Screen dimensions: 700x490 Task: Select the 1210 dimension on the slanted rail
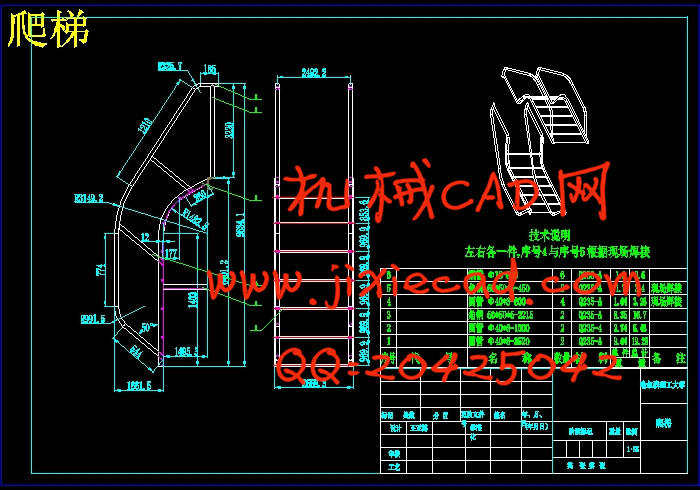click(145, 126)
